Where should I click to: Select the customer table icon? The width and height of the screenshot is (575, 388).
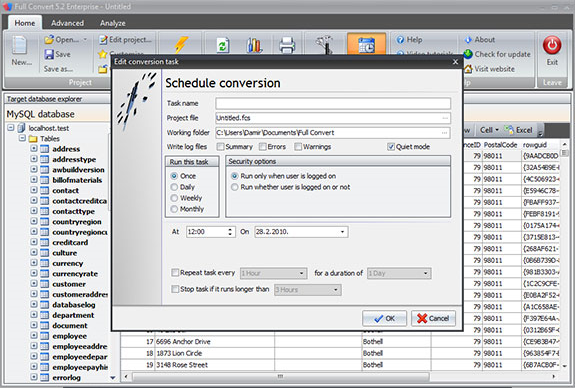coord(44,284)
